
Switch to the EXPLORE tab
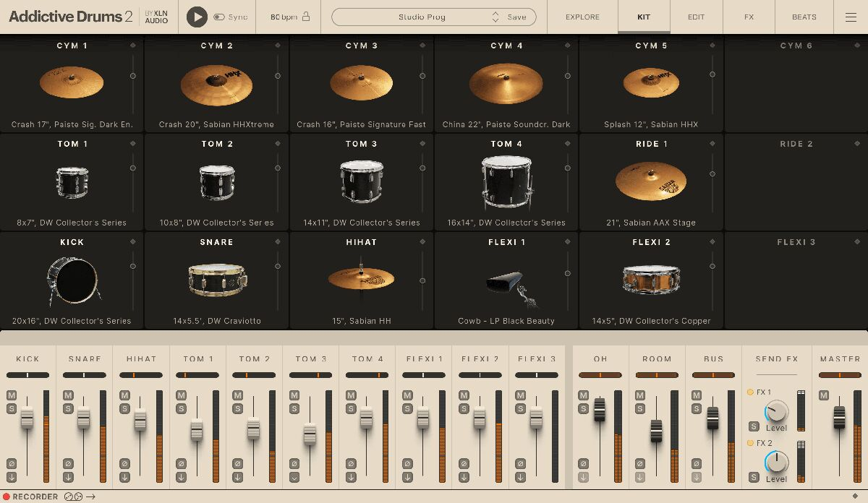(x=582, y=17)
